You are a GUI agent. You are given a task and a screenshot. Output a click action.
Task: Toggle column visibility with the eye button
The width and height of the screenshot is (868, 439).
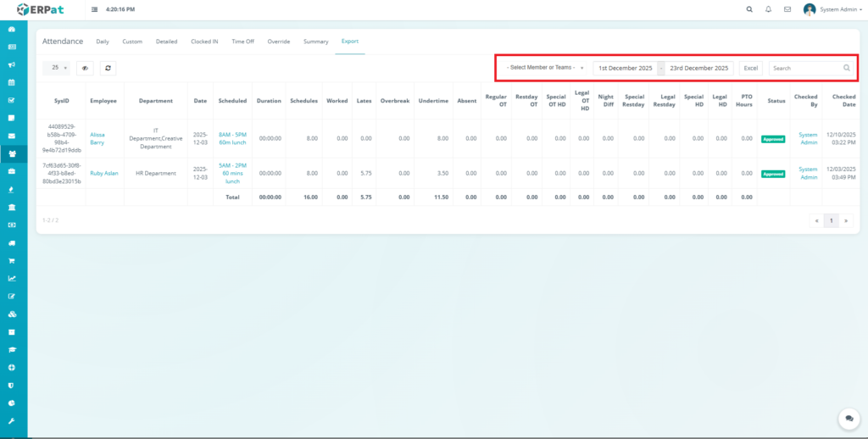(85, 68)
